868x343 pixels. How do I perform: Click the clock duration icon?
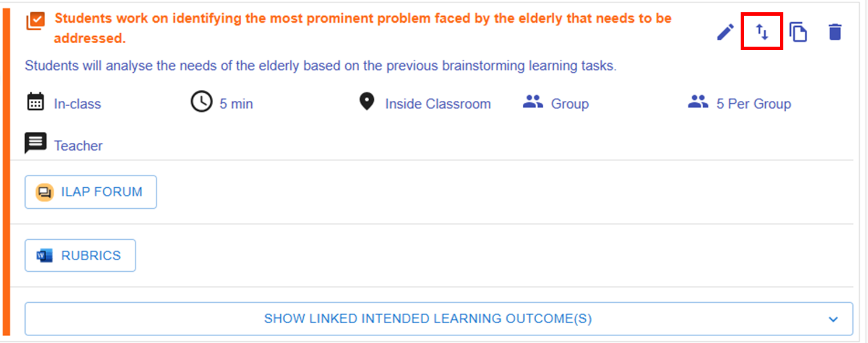coord(202,103)
